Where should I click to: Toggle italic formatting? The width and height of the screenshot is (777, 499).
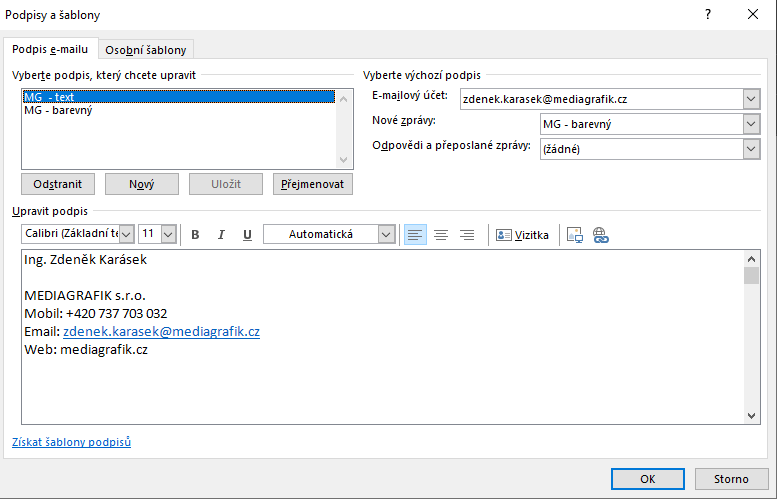(x=221, y=235)
